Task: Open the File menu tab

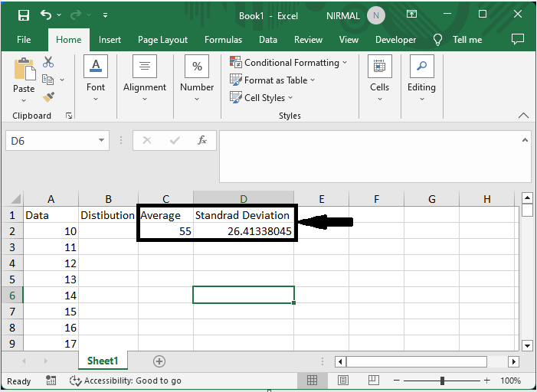Action: click(x=24, y=40)
